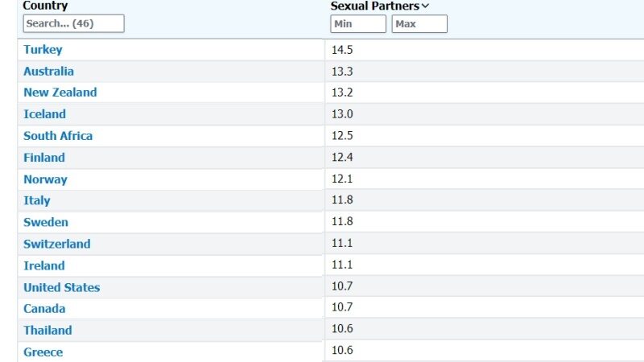Click the Sweden country link
This screenshot has height=362, width=644.
(x=46, y=222)
